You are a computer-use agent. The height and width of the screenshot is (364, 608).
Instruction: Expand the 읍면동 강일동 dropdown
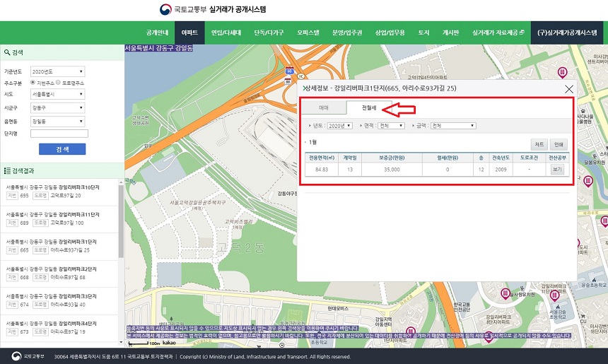pyautogui.click(x=57, y=122)
